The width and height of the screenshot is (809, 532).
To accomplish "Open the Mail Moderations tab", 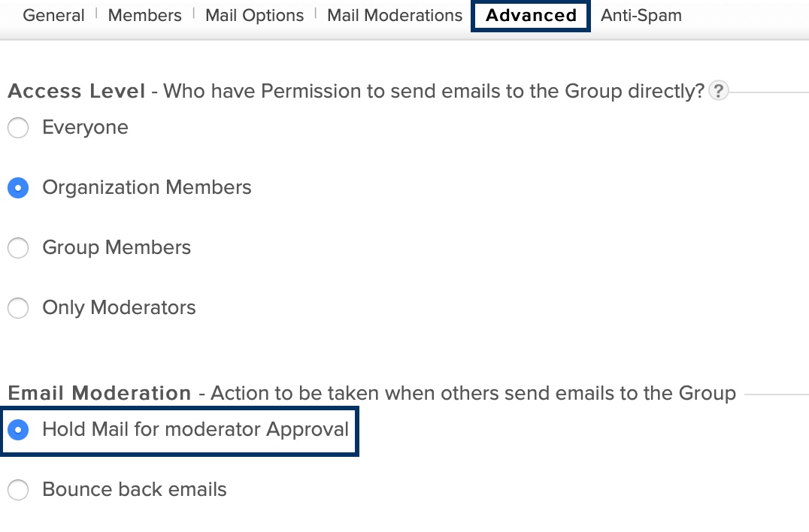I will [x=395, y=16].
